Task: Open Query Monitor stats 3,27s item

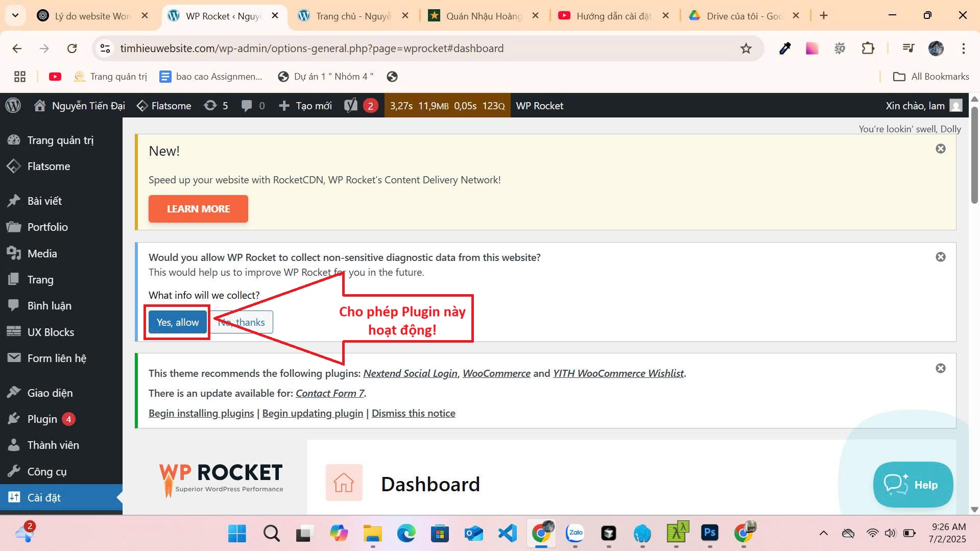Action: [447, 106]
